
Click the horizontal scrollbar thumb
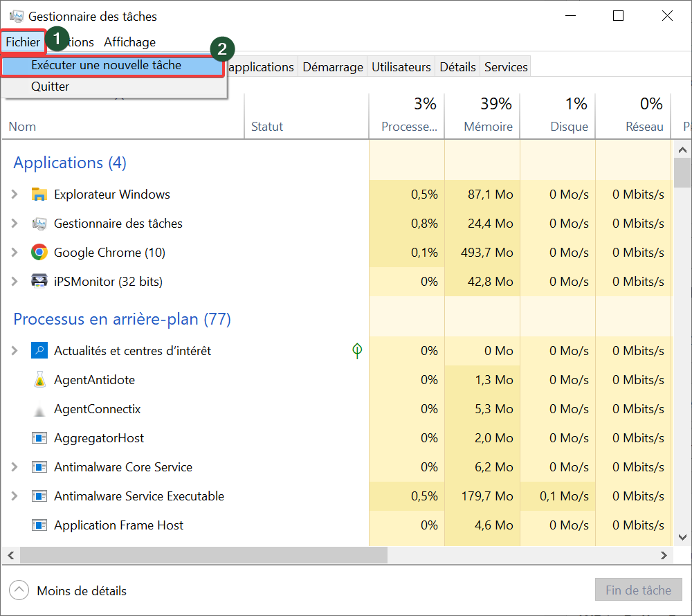pos(203,555)
